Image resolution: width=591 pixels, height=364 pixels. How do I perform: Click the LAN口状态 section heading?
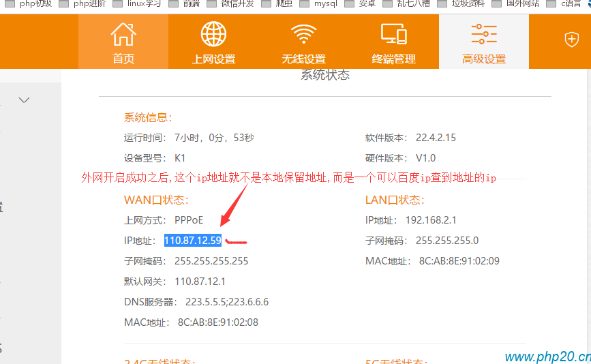coord(395,200)
